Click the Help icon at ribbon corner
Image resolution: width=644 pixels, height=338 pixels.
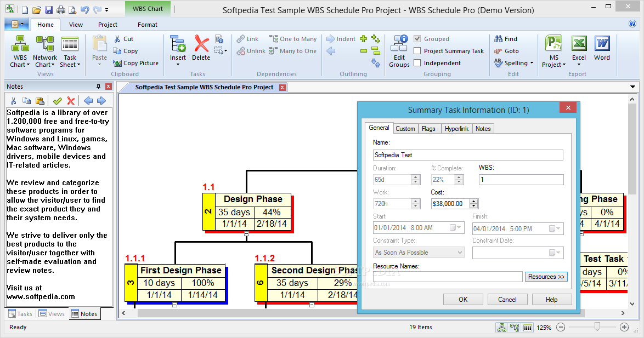point(632,24)
